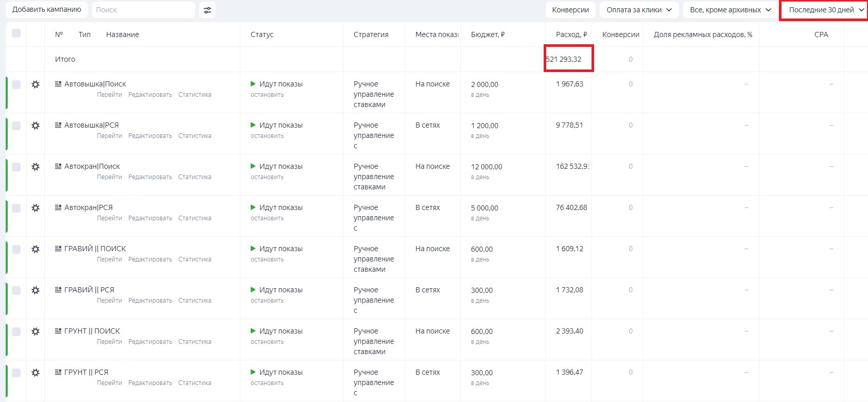Click the 12 000,00 budget value
The image size is (868, 402).
click(x=487, y=167)
